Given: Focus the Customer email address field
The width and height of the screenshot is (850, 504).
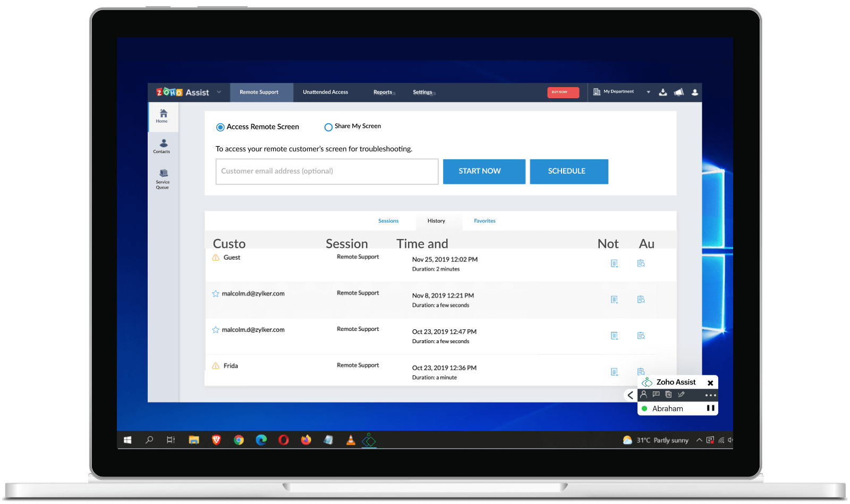Looking at the screenshot, I should tap(327, 172).
